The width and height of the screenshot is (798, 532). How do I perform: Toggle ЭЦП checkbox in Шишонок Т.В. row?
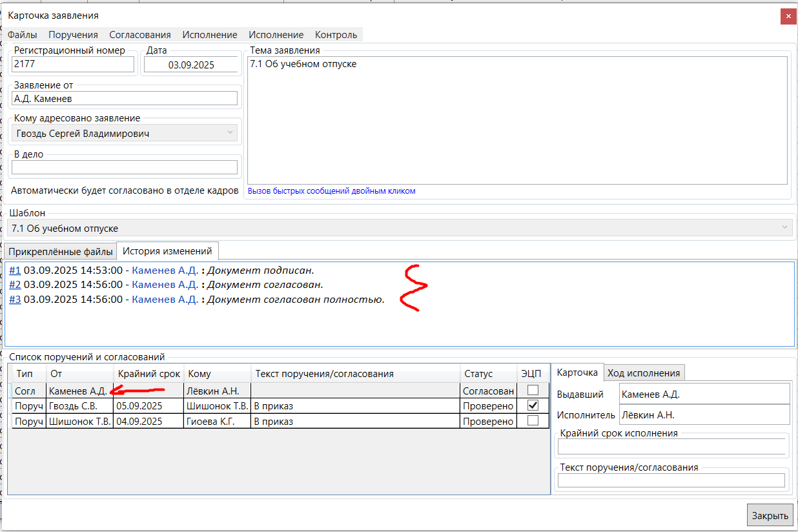[x=533, y=405]
